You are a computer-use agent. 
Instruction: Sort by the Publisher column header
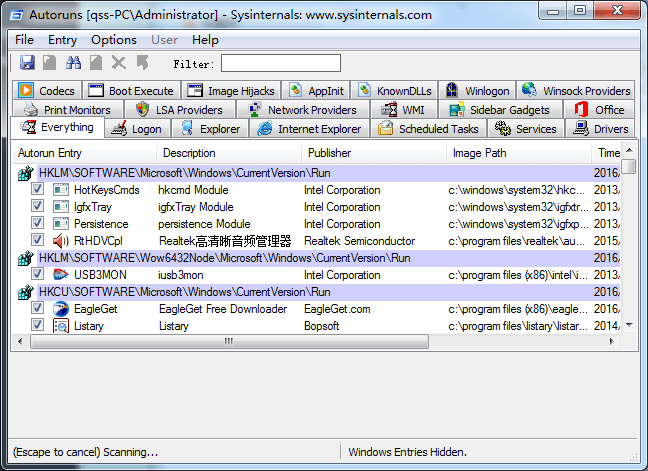point(374,153)
